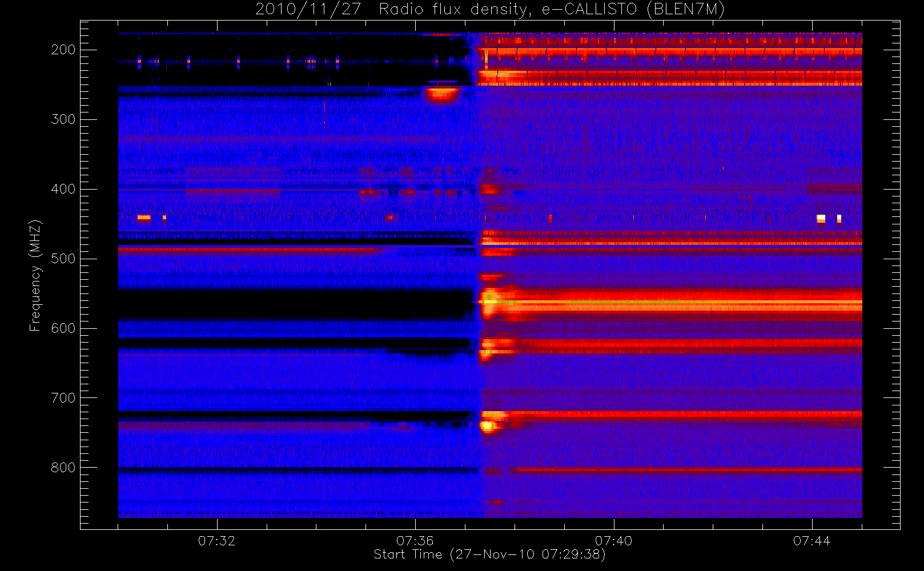Click the 700 frequency tick label
Screen dimensions: 924x571
[x=63, y=398]
